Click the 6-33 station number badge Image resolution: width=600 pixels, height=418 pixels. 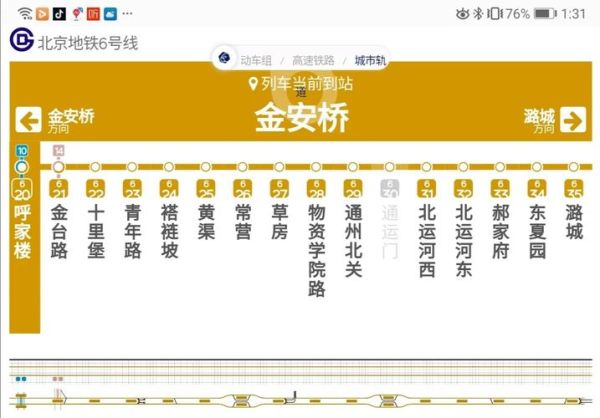point(500,189)
